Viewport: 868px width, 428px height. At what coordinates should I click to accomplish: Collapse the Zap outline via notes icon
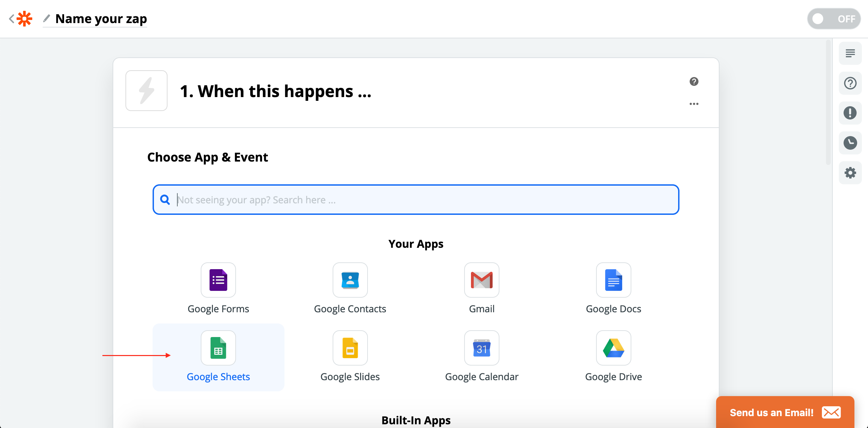850,53
